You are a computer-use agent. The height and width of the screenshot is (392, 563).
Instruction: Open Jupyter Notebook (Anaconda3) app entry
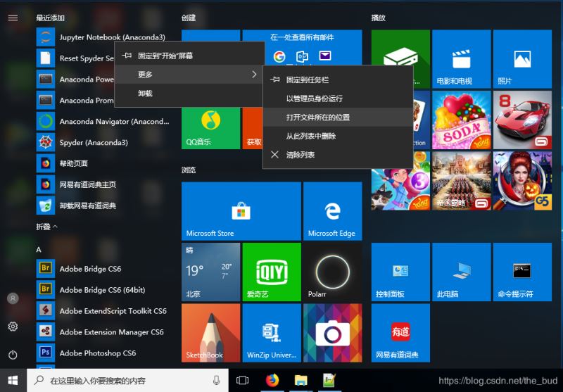tap(101, 37)
